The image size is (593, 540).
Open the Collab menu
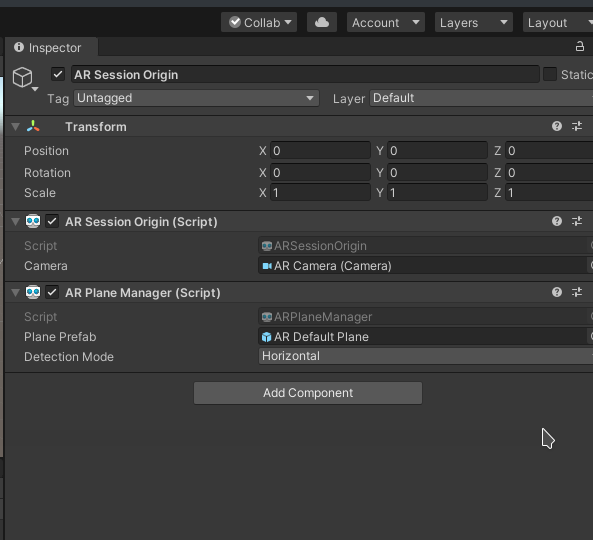click(x=259, y=22)
